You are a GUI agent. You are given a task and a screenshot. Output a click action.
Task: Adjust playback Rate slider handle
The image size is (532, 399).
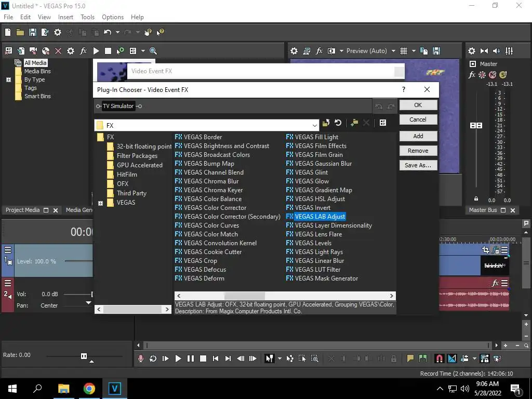tap(84, 356)
